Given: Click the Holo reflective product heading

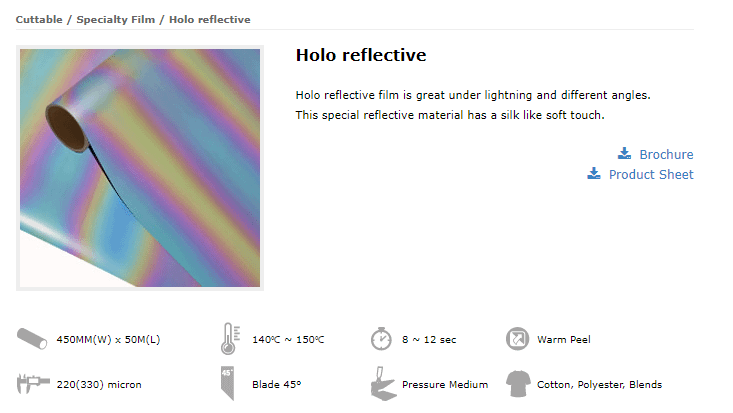Looking at the screenshot, I should [x=361, y=55].
